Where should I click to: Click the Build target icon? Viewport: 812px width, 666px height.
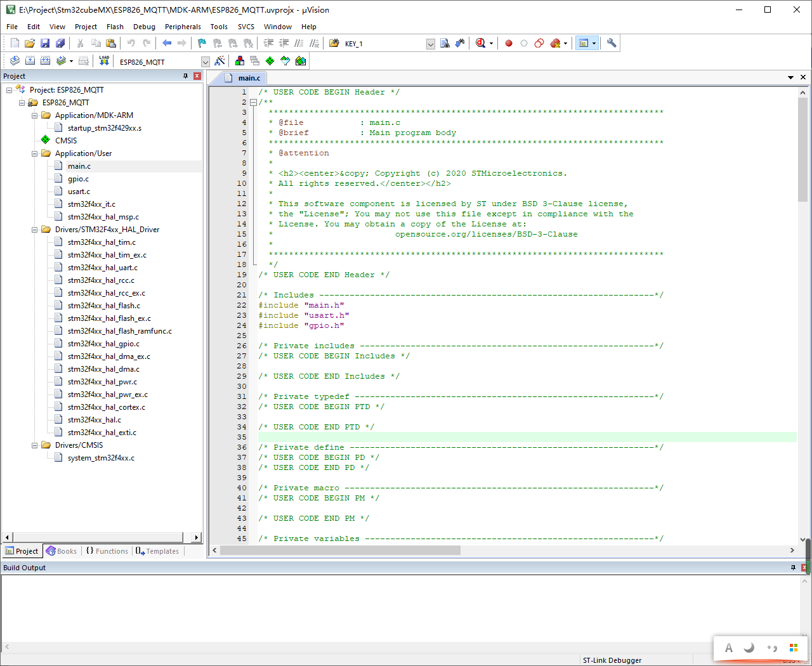[x=30, y=61]
